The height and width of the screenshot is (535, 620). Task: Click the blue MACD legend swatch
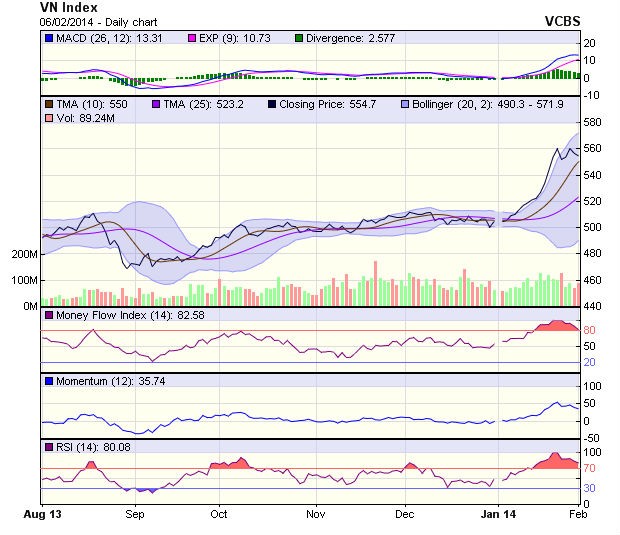[49, 38]
